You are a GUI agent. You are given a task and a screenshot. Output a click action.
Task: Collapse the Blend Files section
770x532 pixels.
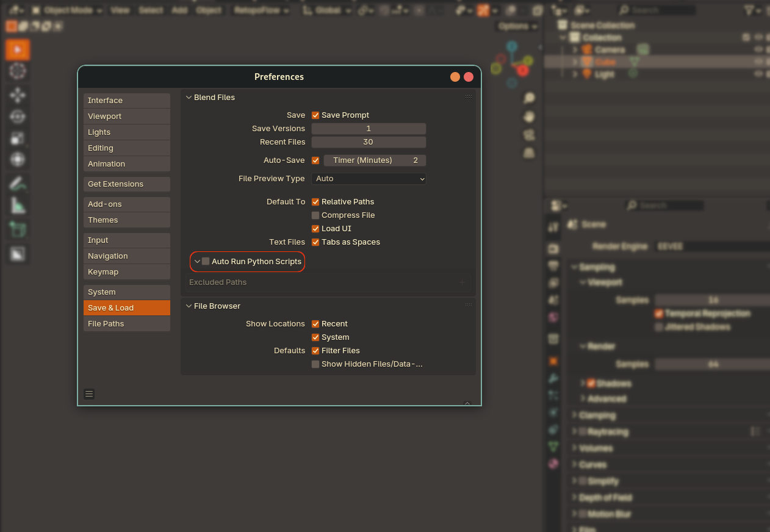[189, 97]
